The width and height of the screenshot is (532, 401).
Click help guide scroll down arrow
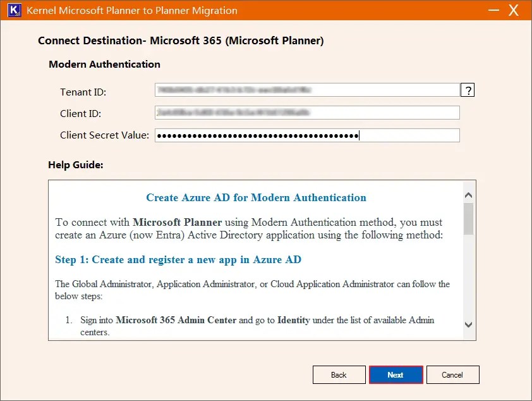click(469, 324)
